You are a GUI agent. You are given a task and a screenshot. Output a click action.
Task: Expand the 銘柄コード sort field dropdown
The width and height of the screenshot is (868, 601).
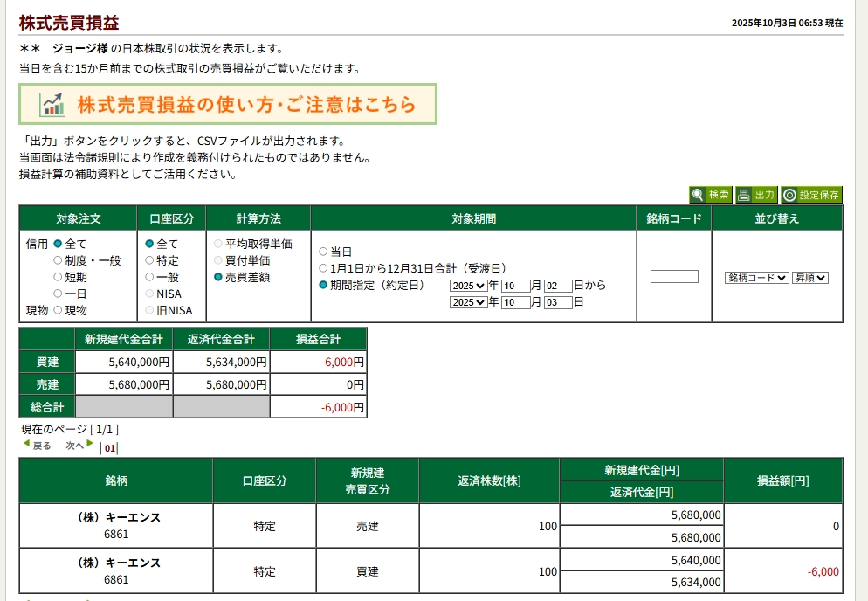coord(756,278)
